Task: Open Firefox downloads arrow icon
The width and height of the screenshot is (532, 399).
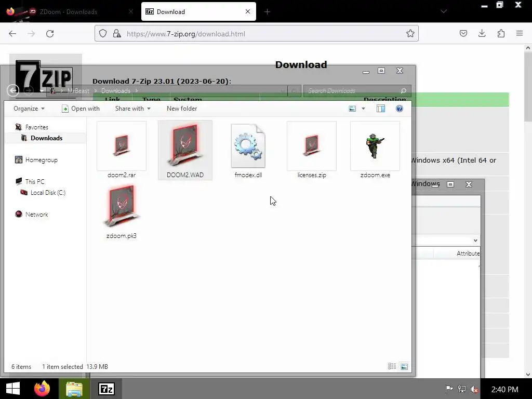Action: click(482, 33)
